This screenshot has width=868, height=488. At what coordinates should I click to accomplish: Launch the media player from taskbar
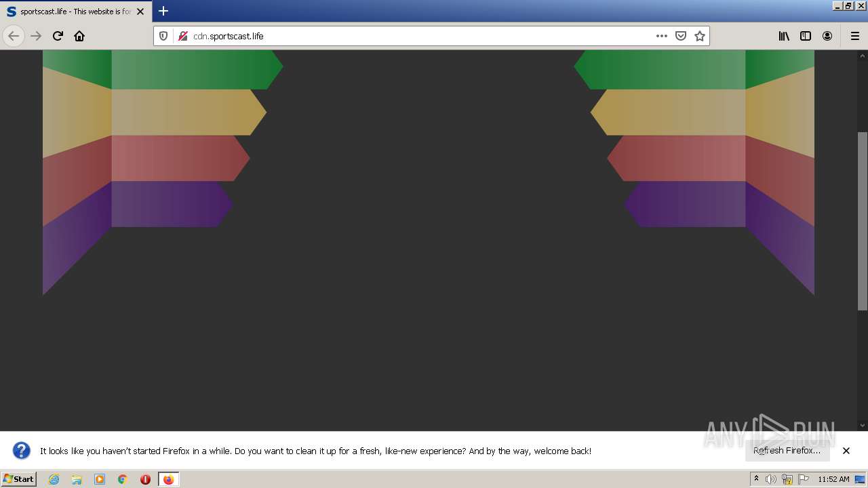click(100, 479)
